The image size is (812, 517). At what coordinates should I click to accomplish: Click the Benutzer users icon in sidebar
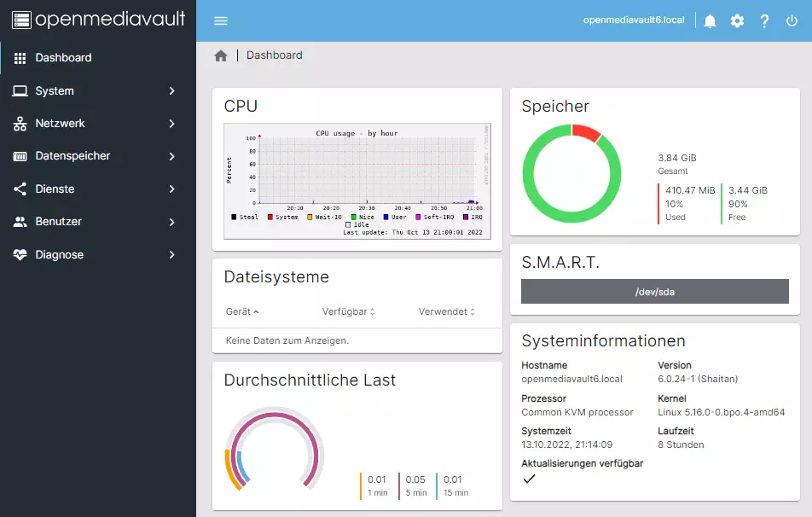point(19,221)
